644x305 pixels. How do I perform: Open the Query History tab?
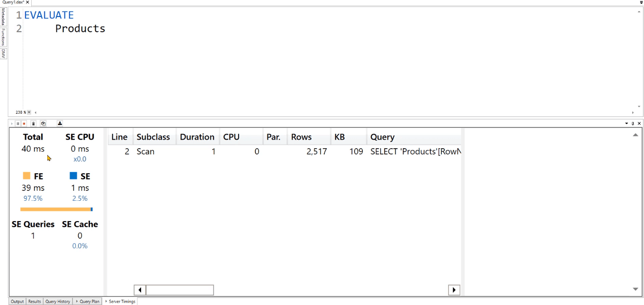[58, 301]
